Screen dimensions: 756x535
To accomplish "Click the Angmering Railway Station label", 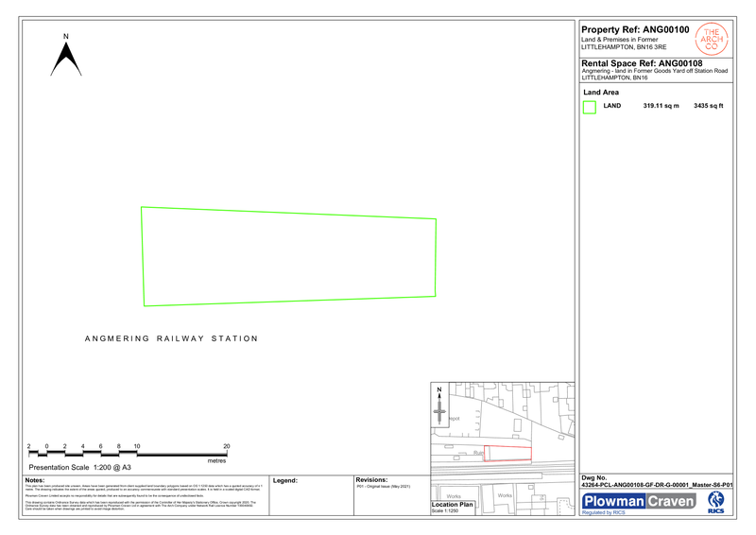I will [x=171, y=338].
